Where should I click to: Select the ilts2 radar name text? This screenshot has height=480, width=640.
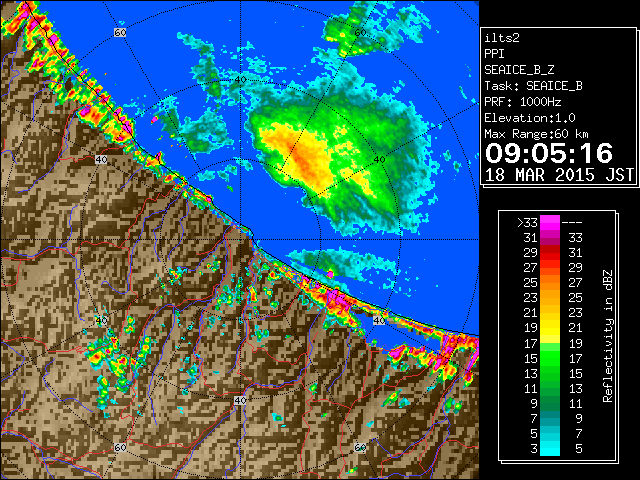pos(502,38)
